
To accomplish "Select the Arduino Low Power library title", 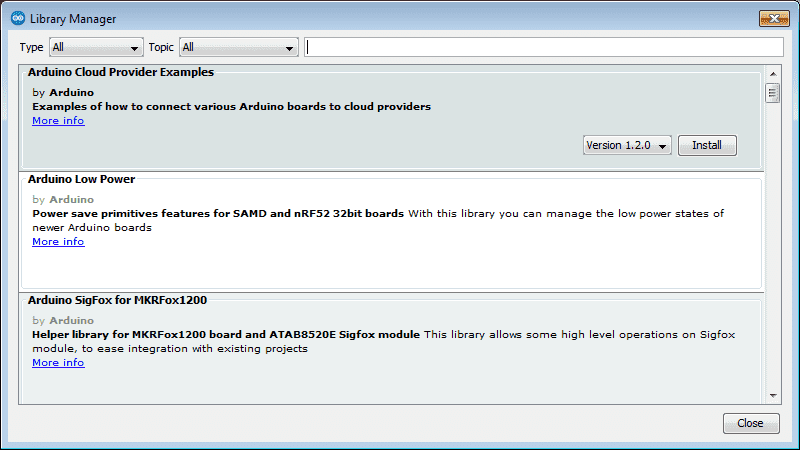I will [x=81, y=179].
